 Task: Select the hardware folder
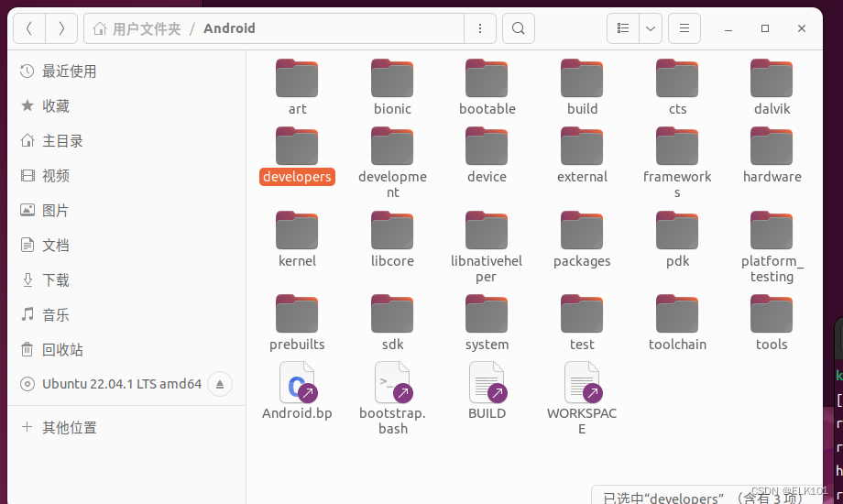[772, 156]
